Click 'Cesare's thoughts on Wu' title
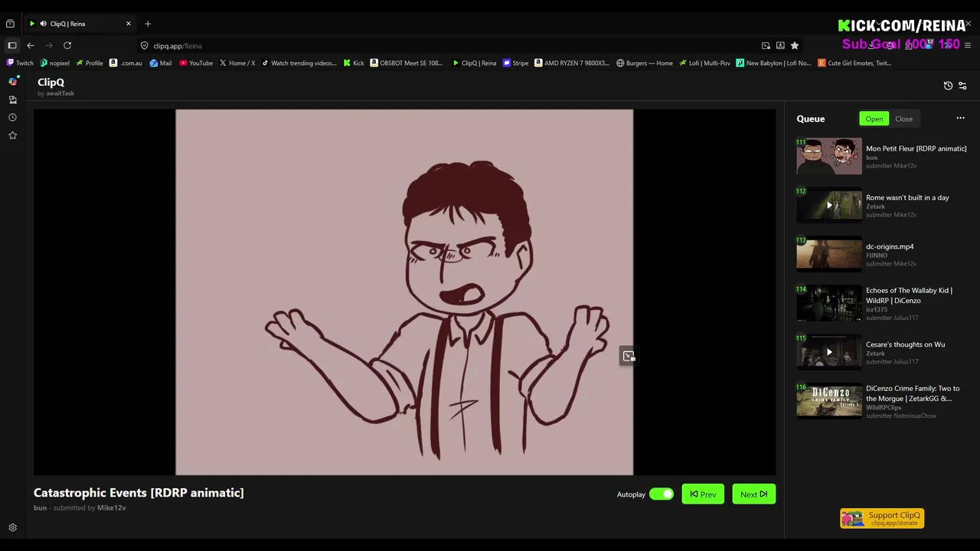 pyautogui.click(x=905, y=344)
